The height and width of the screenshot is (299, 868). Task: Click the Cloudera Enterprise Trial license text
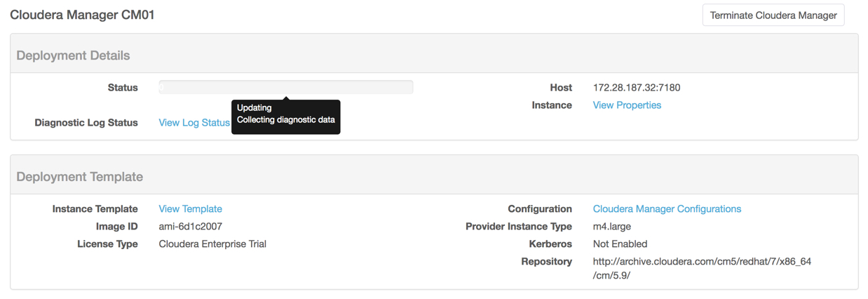tap(212, 244)
